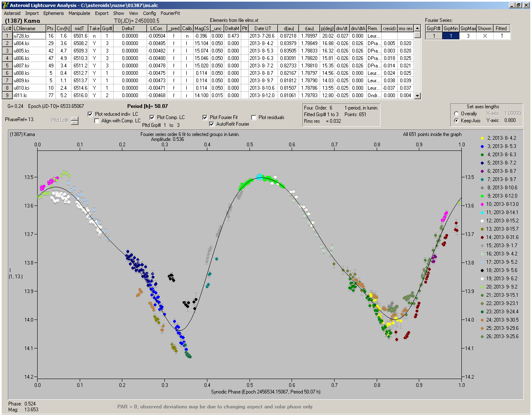Select file r811.lc in the table
Viewport: 532px width, 415px height.
(x=29, y=95)
